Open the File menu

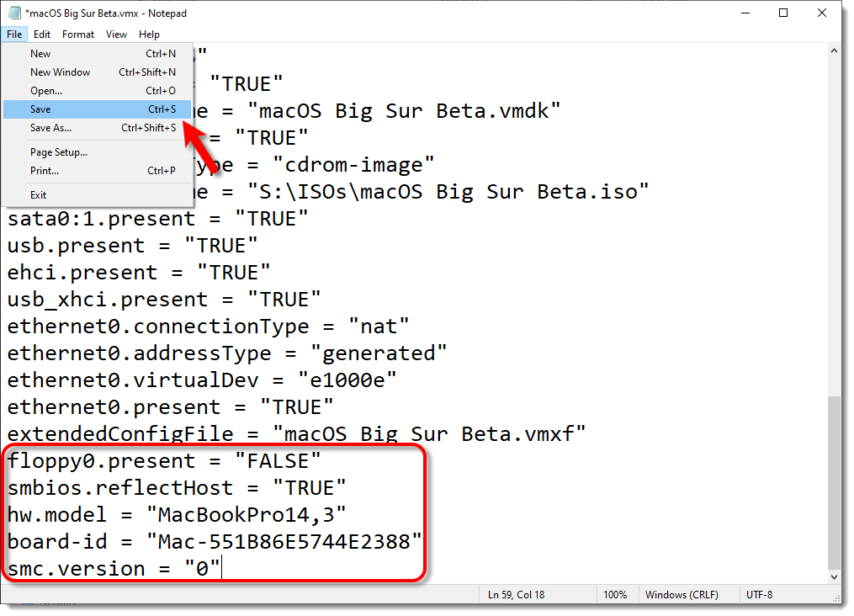(x=14, y=35)
